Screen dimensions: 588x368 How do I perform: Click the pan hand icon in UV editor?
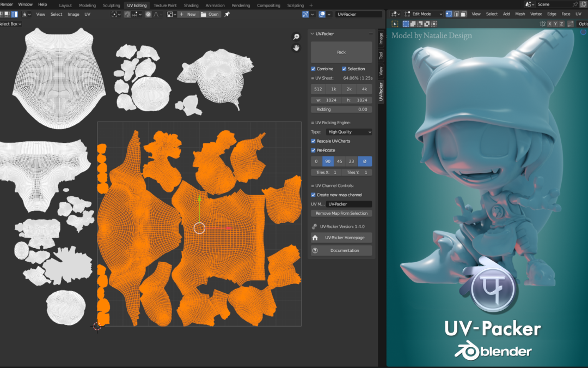point(296,48)
